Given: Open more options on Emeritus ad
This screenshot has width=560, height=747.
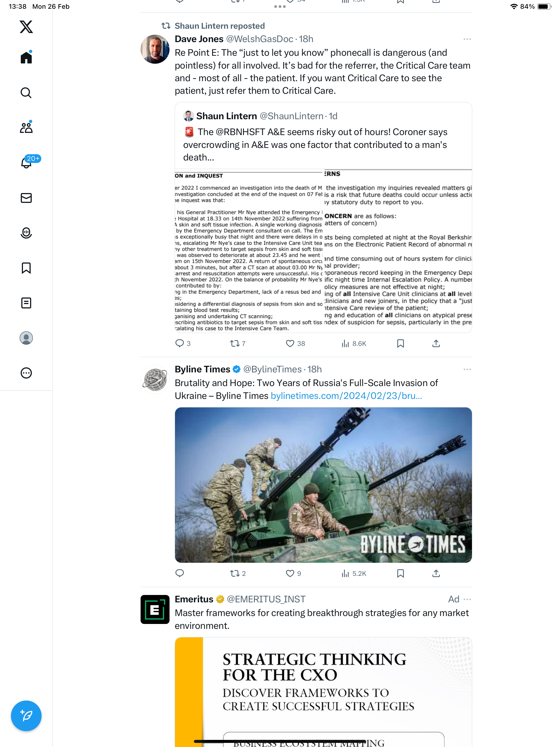Looking at the screenshot, I should 467,599.
